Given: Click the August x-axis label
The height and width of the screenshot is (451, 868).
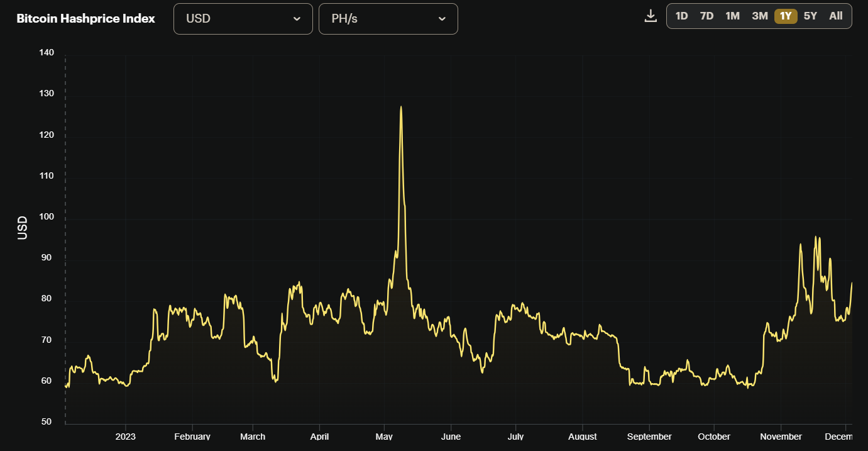Looking at the screenshot, I should click(582, 437).
